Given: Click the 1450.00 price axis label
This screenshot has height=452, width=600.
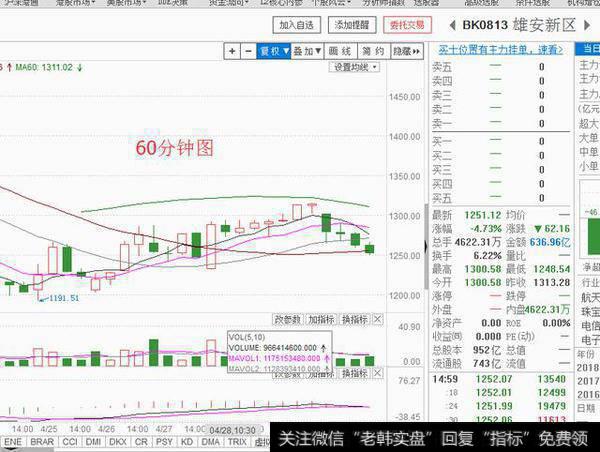Looking at the screenshot, I should coord(404,97).
